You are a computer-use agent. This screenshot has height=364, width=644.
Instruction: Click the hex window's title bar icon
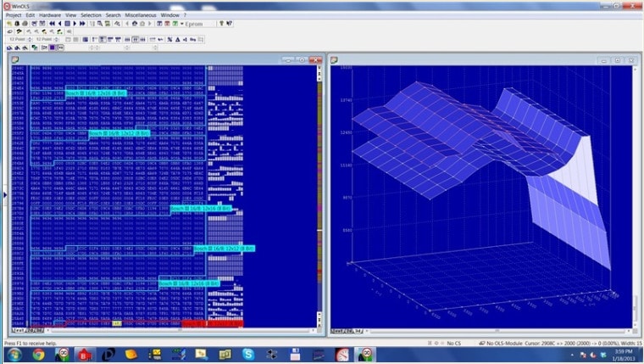tap(15, 60)
